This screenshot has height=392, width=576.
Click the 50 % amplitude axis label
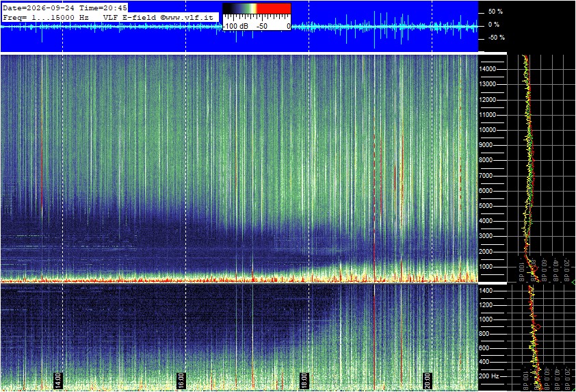coord(495,12)
